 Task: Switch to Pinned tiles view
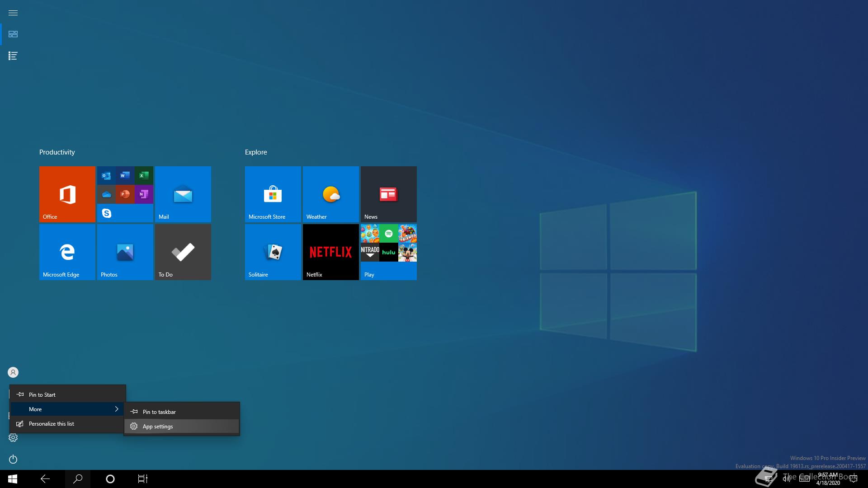pos(13,34)
